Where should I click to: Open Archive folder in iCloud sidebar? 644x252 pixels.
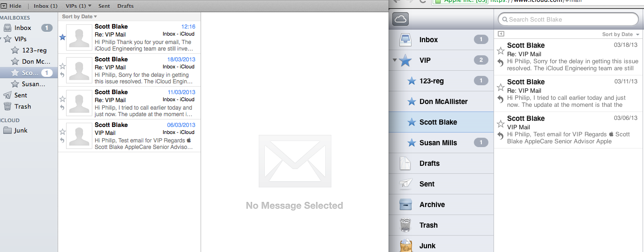tap(441, 205)
